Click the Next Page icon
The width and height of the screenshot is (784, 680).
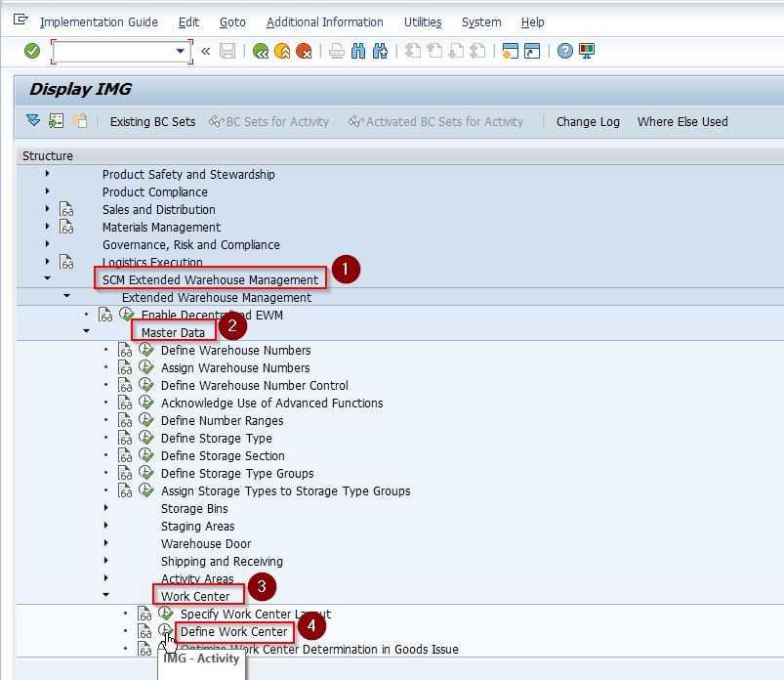[x=456, y=51]
